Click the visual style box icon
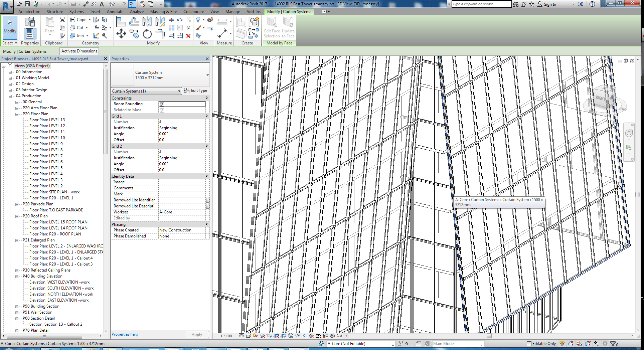Viewport: 644px width, 350px height. (x=249, y=336)
